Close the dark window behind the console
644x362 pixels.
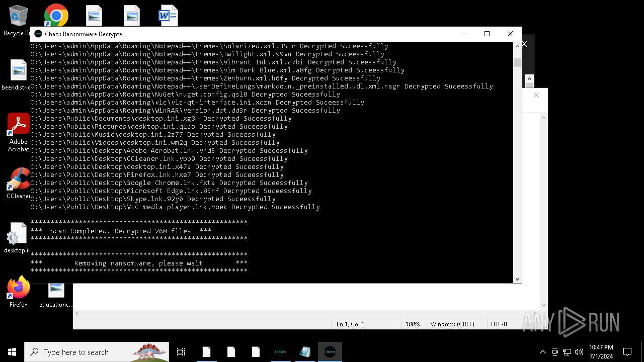pyautogui.click(x=525, y=44)
